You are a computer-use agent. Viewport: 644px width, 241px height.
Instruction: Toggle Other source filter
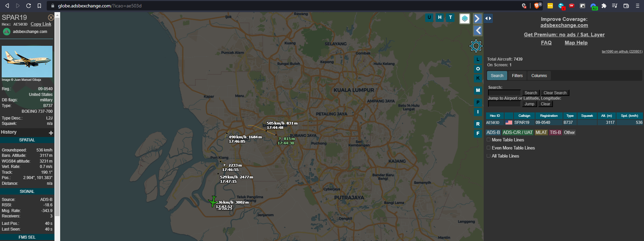569,133
